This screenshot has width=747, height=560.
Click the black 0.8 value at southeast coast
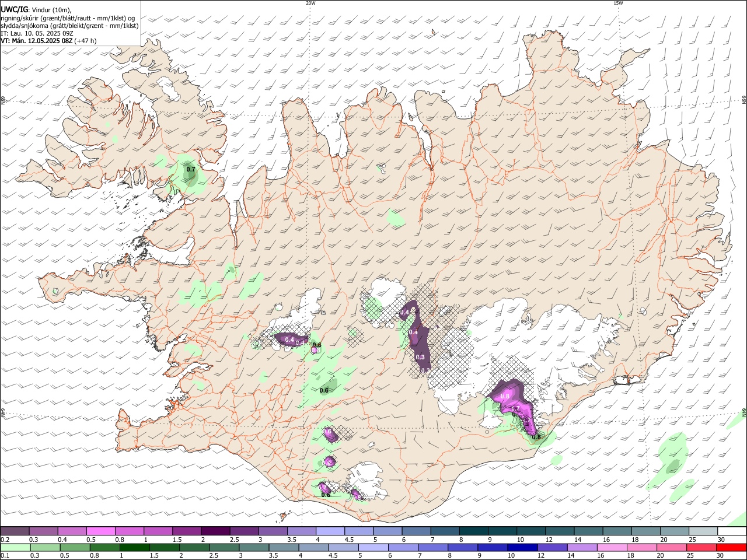coord(536,436)
